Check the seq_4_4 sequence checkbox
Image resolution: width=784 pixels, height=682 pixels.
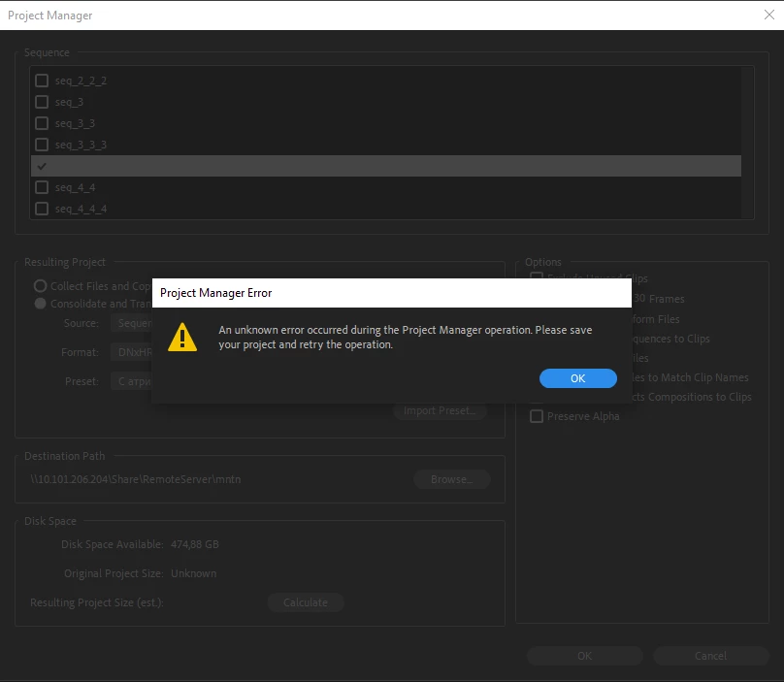(42, 187)
